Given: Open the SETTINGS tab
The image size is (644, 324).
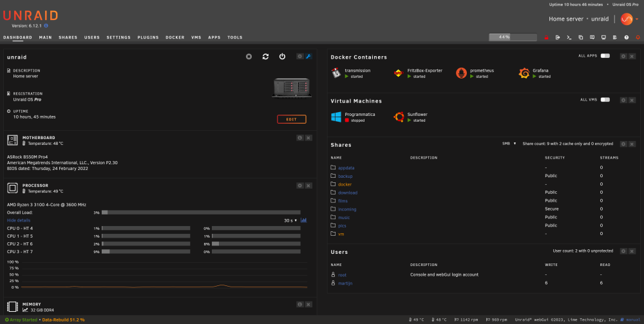Looking at the screenshot, I should coord(118,37).
